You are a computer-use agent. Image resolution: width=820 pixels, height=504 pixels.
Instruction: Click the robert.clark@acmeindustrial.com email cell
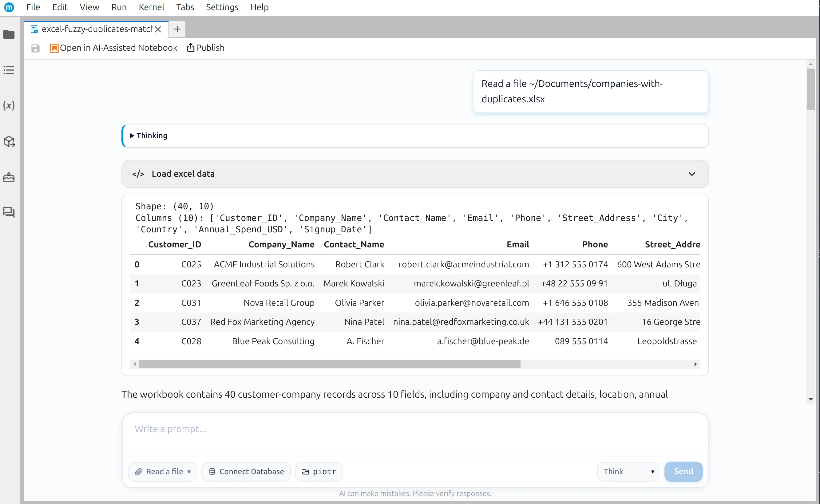pyautogui.click(x=464, y=264)
